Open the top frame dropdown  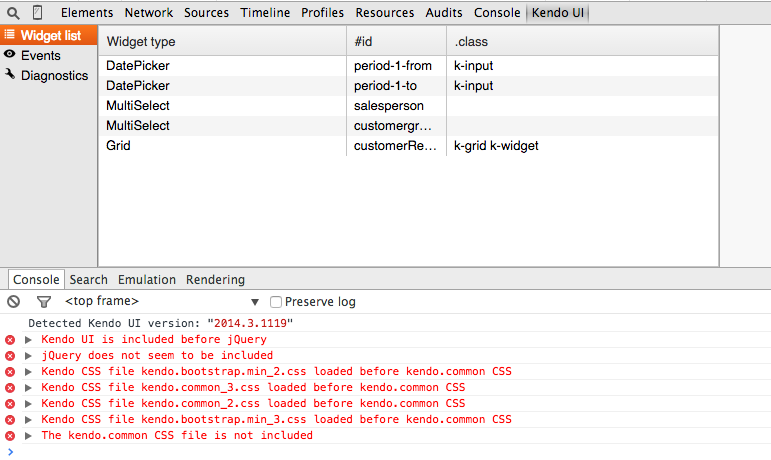160,301
